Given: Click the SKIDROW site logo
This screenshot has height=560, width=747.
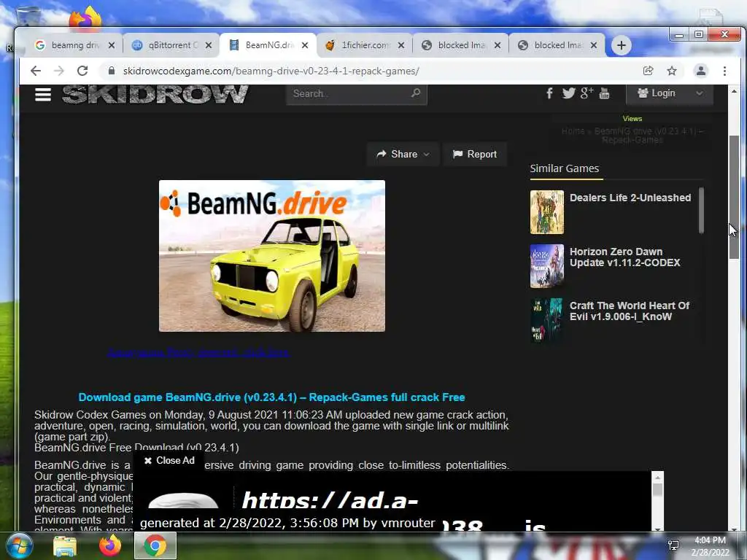Looking at the screenshot, I should [x=155, y=94].
